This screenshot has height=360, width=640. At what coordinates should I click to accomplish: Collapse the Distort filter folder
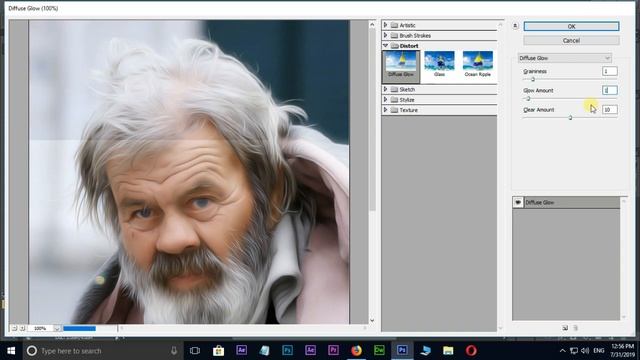tap(385, 46)
